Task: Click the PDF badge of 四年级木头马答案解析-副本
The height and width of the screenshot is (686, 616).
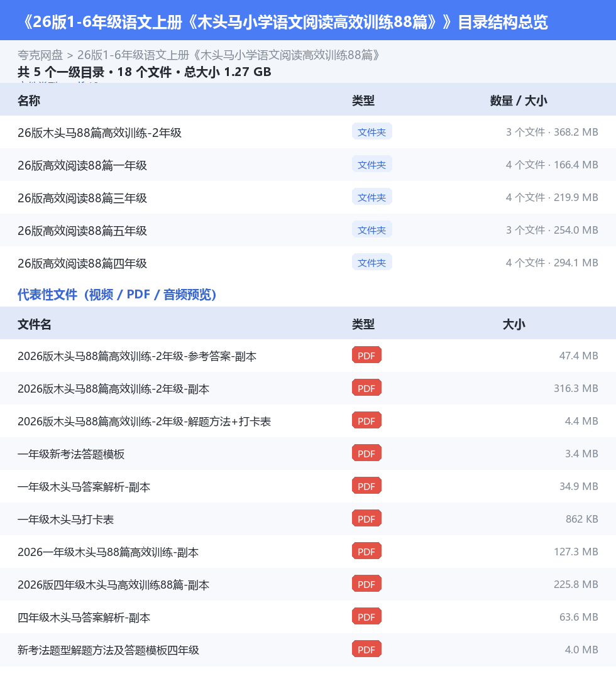Action: [366, 617]
